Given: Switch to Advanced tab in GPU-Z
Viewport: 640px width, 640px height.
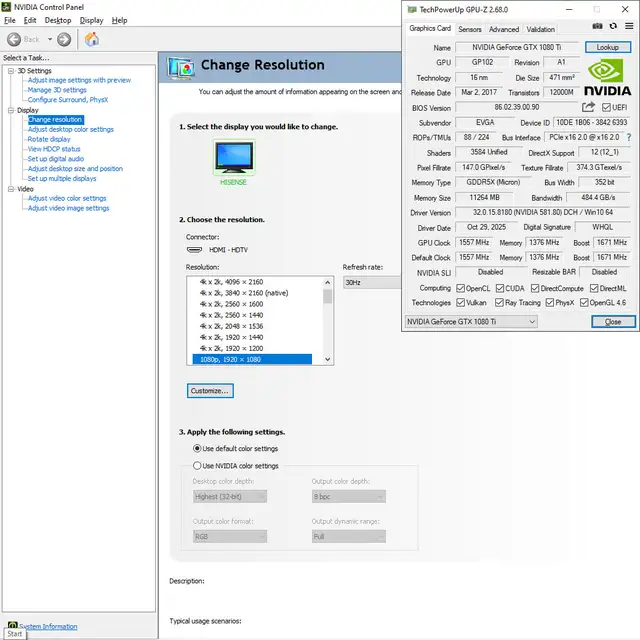Looking at the screenshot, I should tap(504, 29).
